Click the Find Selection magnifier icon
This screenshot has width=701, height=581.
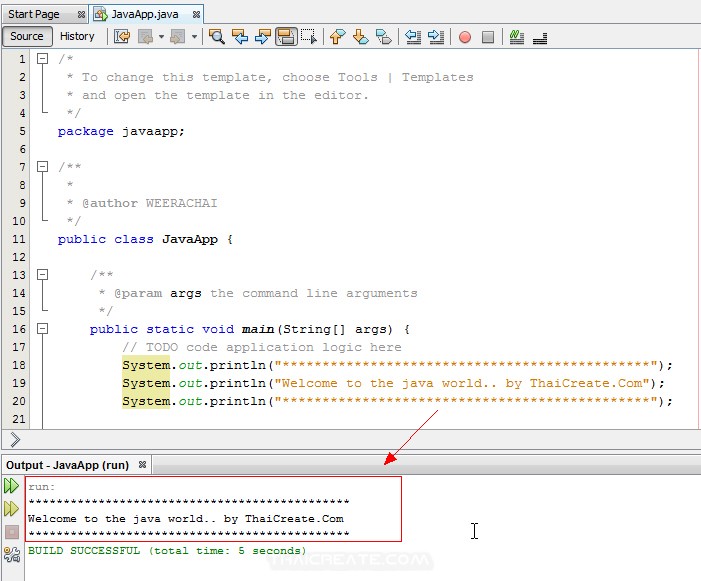[x=217, y=37]
